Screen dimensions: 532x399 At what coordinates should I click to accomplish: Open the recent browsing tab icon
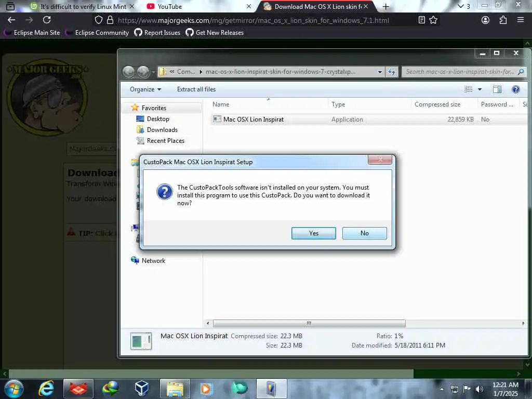click(x=10, y=6)
